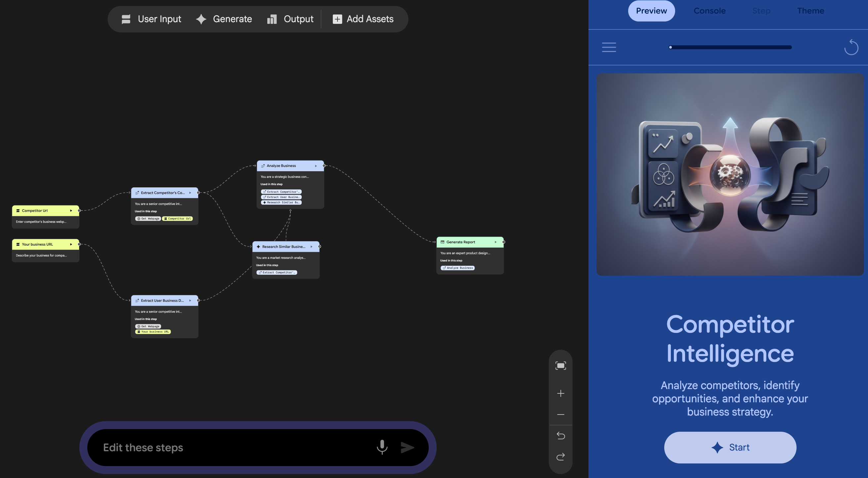
Task: Select the disabled Step tab
Action: [x=761, y=11]
